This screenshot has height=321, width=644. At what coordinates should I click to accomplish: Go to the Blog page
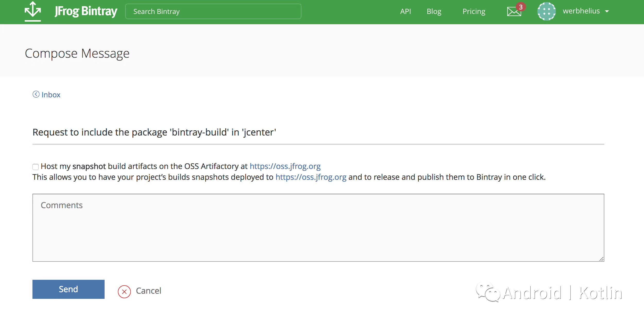click(434, 11)
